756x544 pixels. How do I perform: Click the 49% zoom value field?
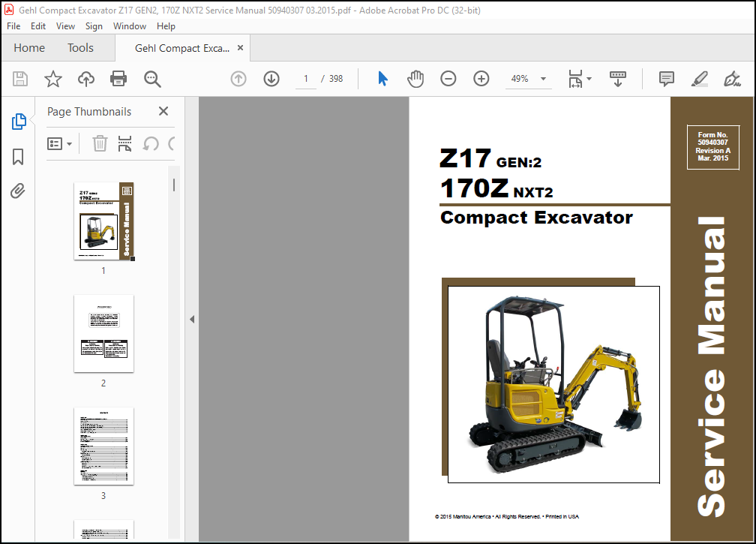[520, 79]
